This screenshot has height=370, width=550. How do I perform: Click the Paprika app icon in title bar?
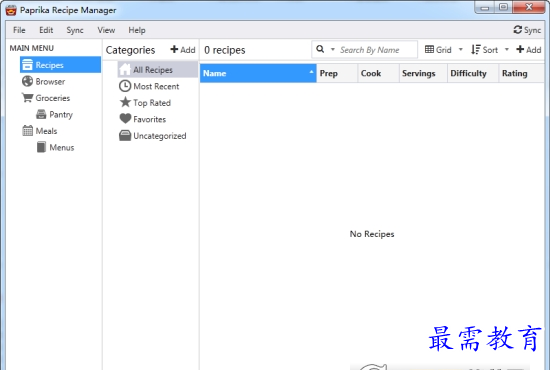coord(11,10)
